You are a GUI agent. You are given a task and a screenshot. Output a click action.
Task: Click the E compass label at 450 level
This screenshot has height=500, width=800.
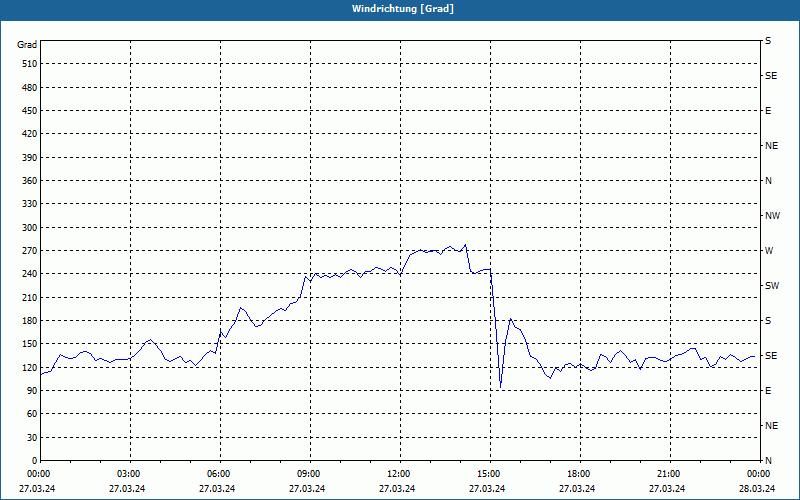(768, 111)
